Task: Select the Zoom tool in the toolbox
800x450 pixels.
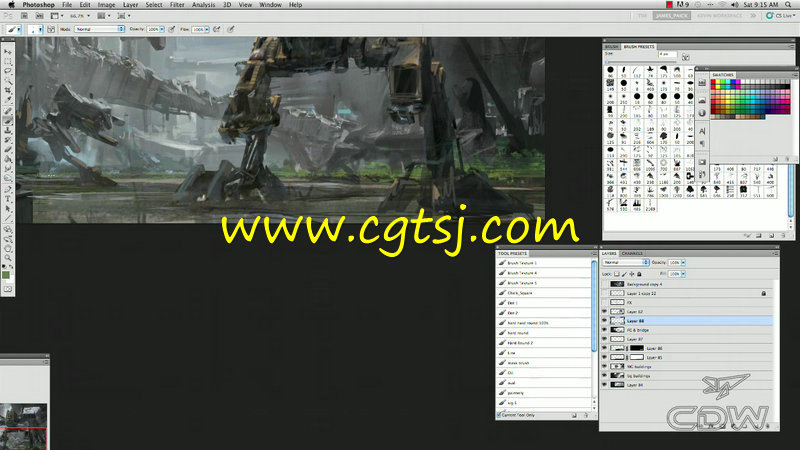Action: pyautogui.click(x=8, y=258)
